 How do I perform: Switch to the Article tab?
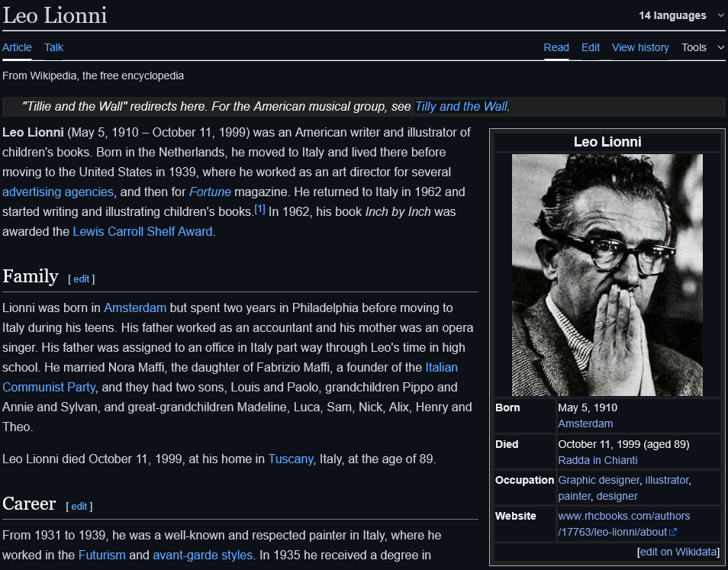[18, 47]
